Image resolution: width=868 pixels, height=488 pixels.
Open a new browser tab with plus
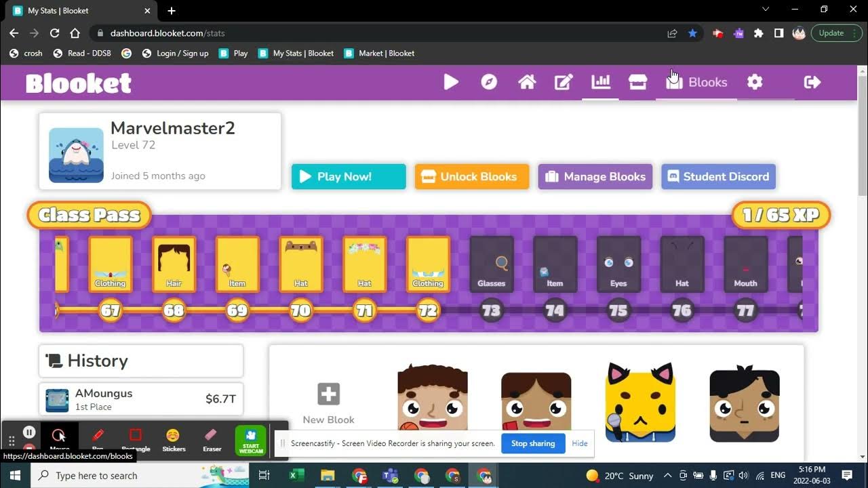pos(172,11)
